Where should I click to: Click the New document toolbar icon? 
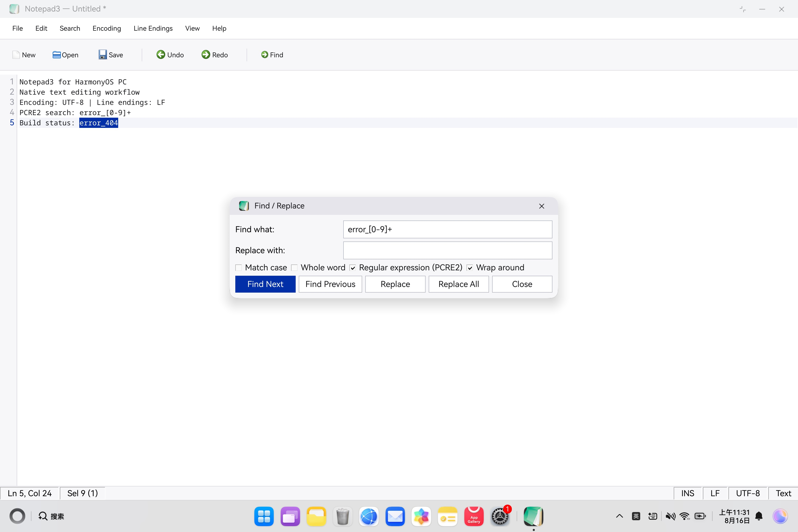(x=16, y=55)
